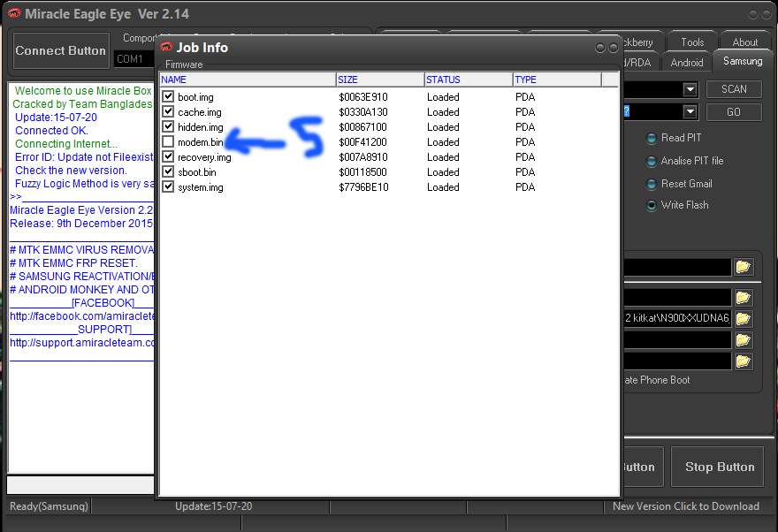778x532 pixels.
Task: Click the Update:15-07-20 status bar text
Action: click(x=213, y=506)
